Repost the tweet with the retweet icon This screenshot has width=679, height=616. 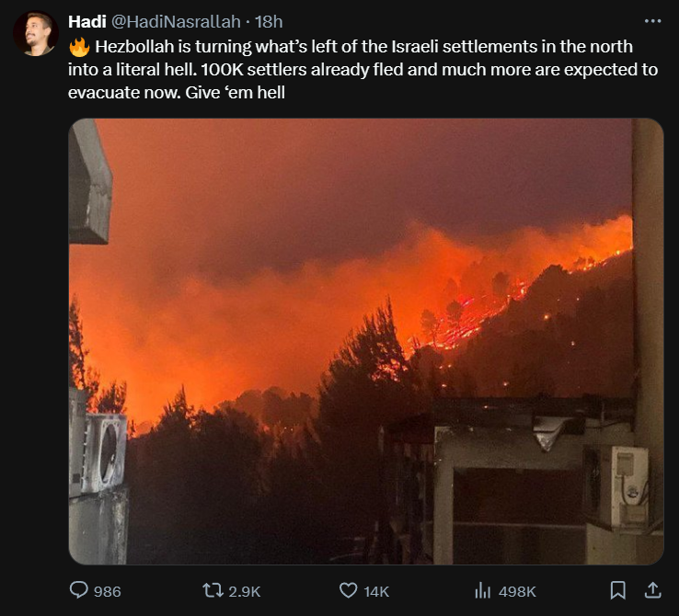point(213,590)
